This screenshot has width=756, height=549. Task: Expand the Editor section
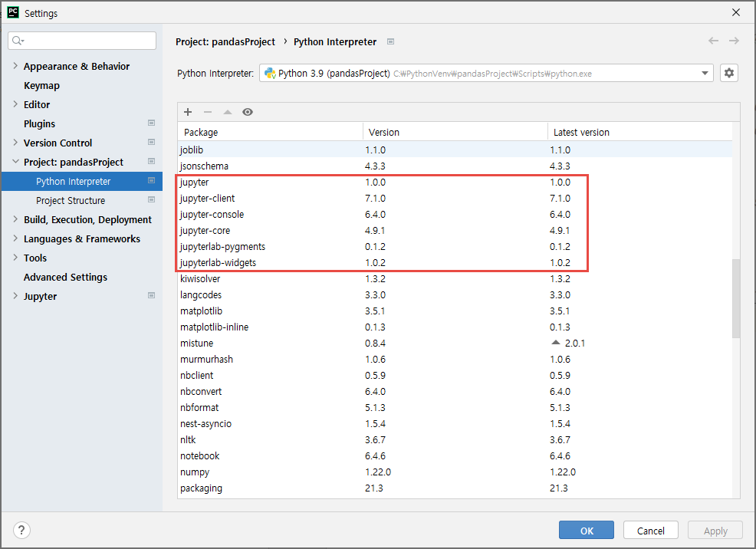pos(15,104)
